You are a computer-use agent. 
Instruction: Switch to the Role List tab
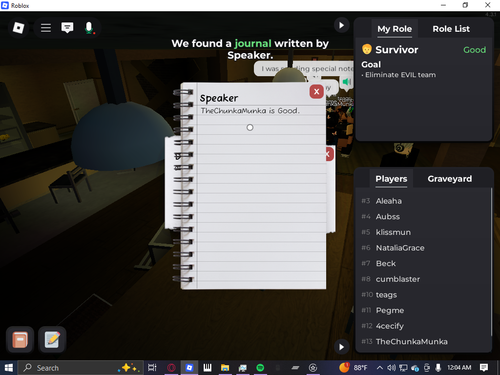pyautogui.click(x=451, y=29)
